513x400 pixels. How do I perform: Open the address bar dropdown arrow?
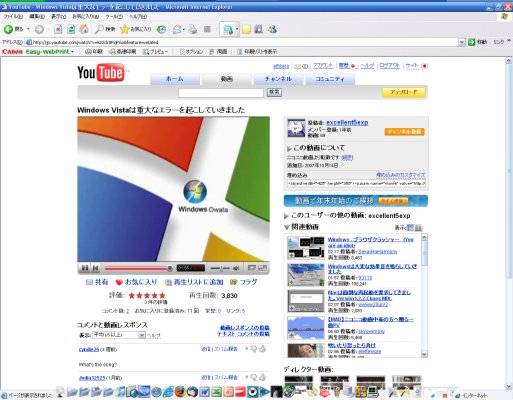point(462,42)
